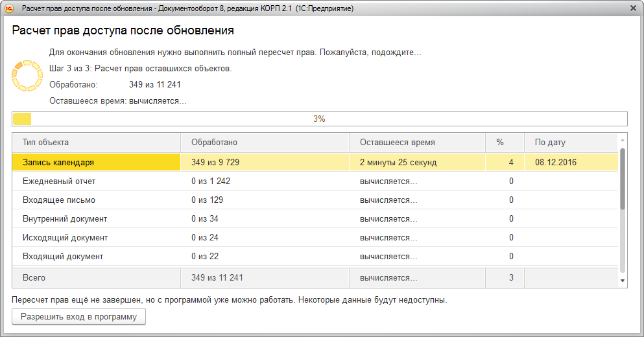Viewport: 644px width, 337px height.
Task: Click the '%' column header
Action: [x=505, y=143]
